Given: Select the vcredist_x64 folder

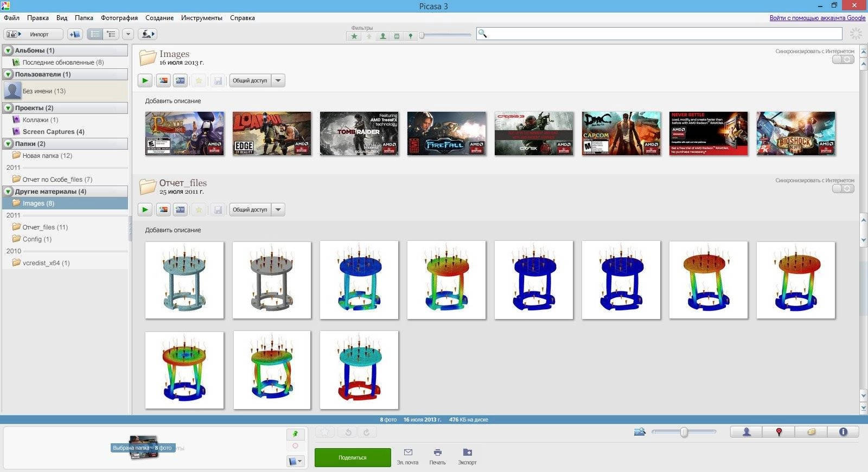Looking at the screenshot, I should tap(65, 263).
